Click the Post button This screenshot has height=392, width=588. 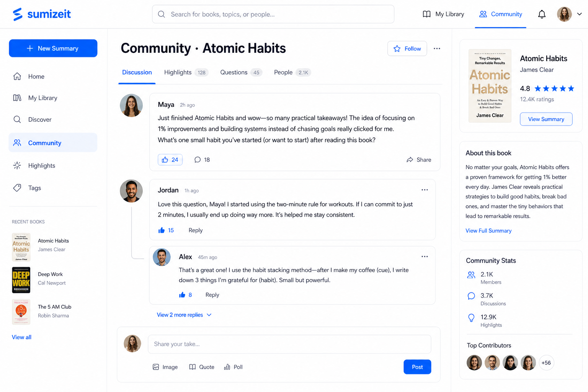tap(417, 367)
